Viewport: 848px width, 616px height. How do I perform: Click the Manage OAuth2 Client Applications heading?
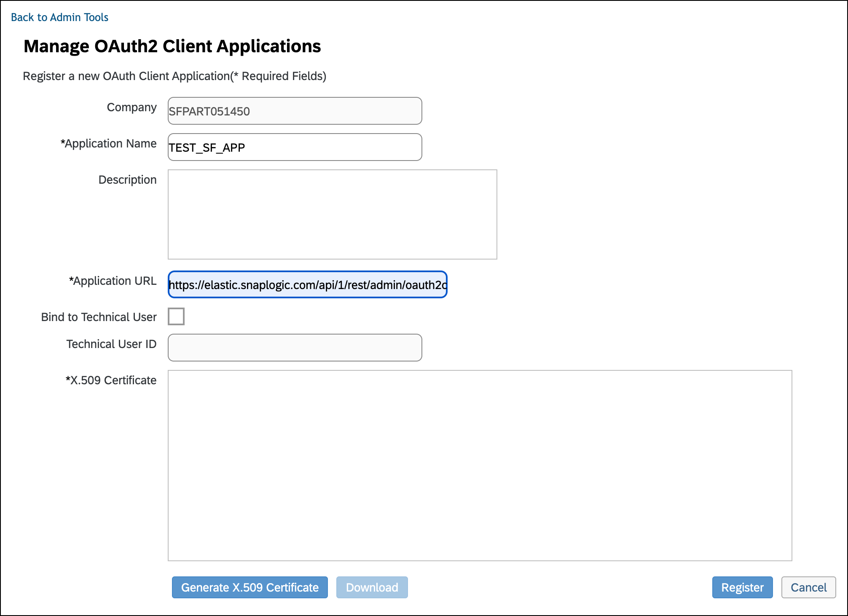(x=172, y=46)
